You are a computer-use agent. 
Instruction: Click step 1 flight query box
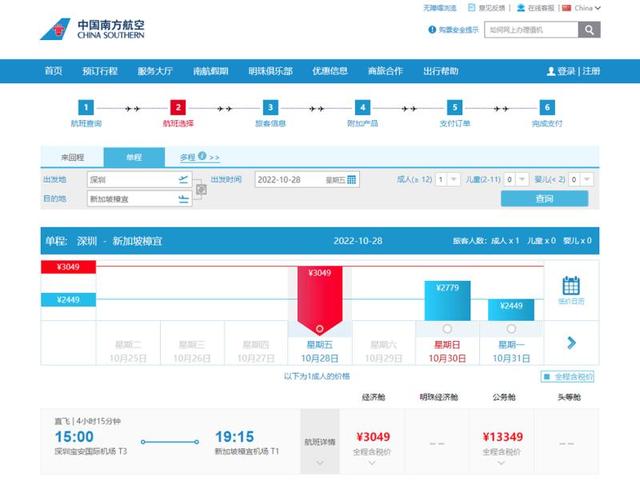pos(86,107)
